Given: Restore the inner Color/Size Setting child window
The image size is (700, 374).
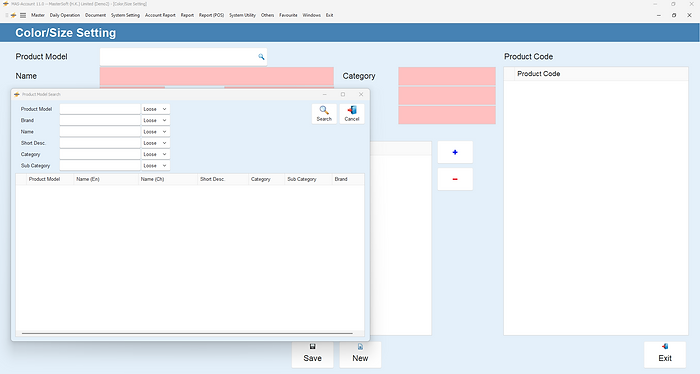Looking at the screenshot, I should pyautogui.click(x=674, y=15).
